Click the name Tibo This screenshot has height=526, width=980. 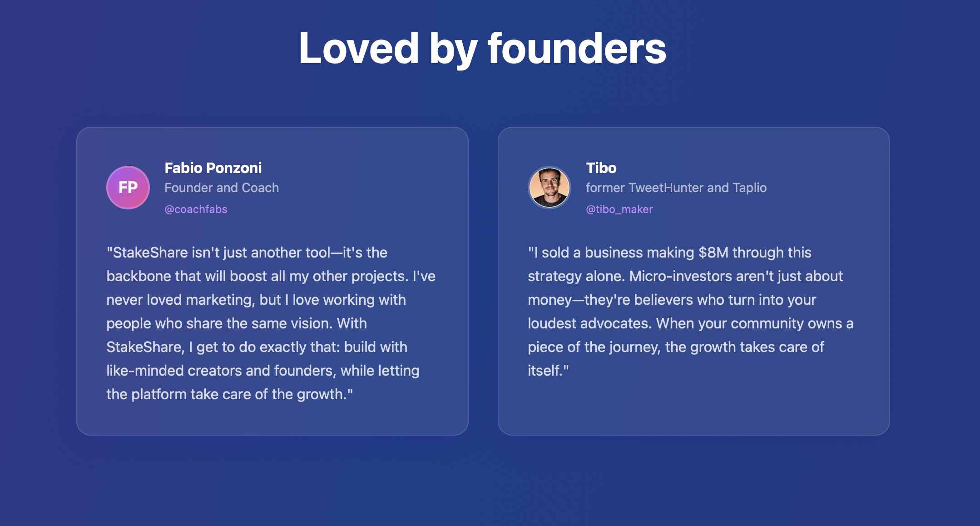coord(601,168)
